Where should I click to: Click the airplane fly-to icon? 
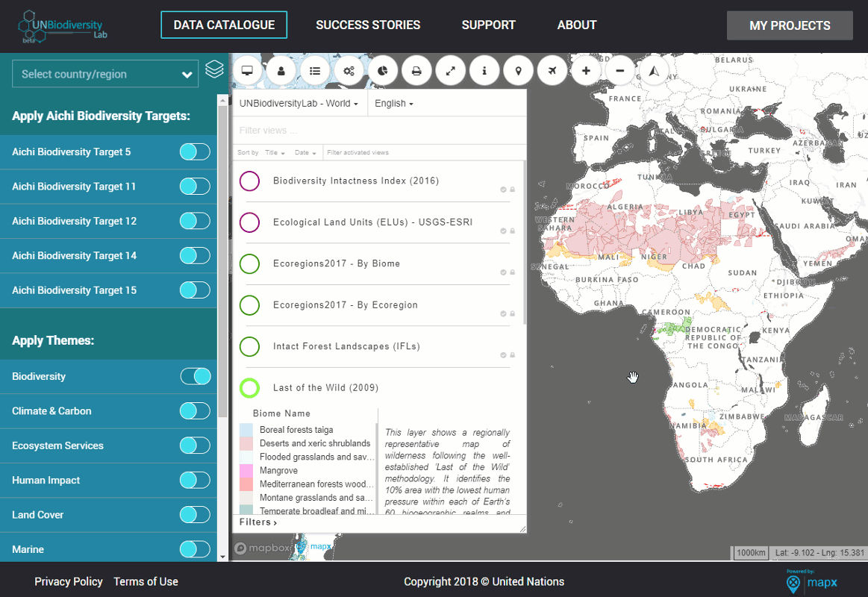(552, 71)
